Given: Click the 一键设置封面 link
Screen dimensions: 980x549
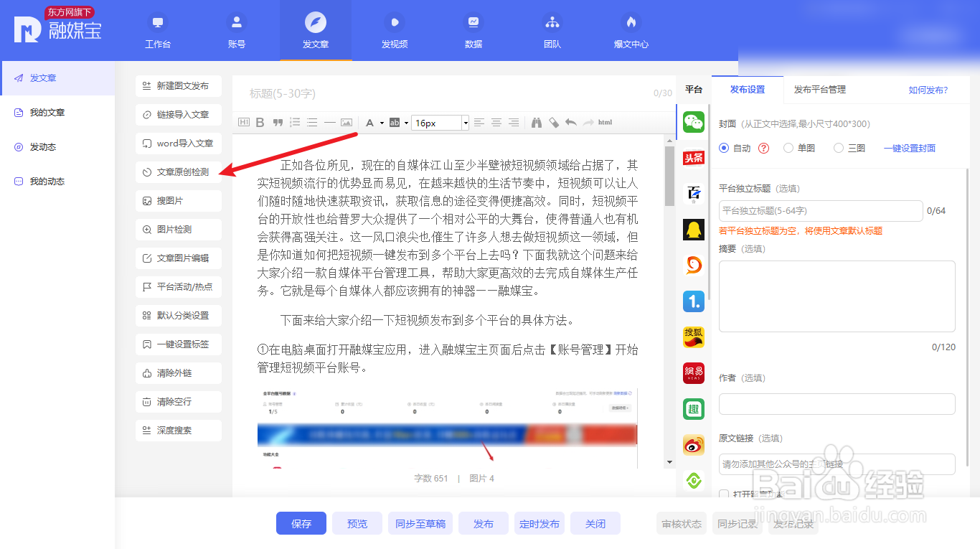Looking at the screenshot, I should (x=910, y=148).
